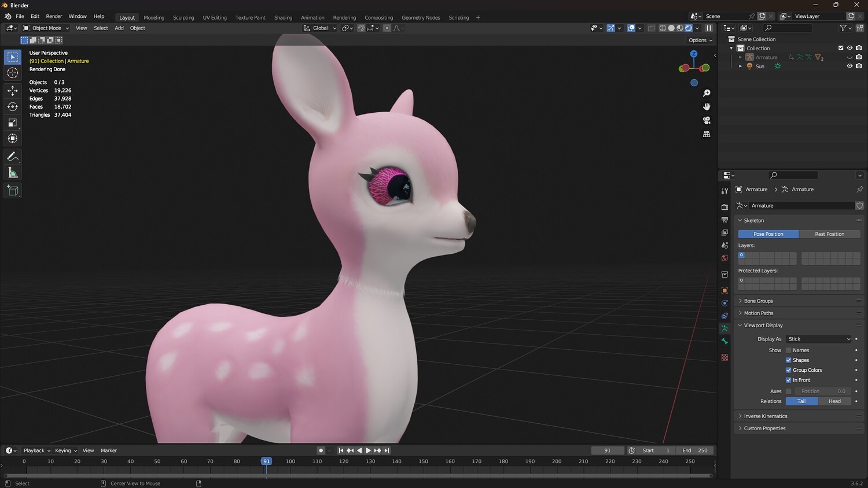868x488 pixels.
Task: Toggle X-ray mode in viewport header
Action: coord(651,28)
